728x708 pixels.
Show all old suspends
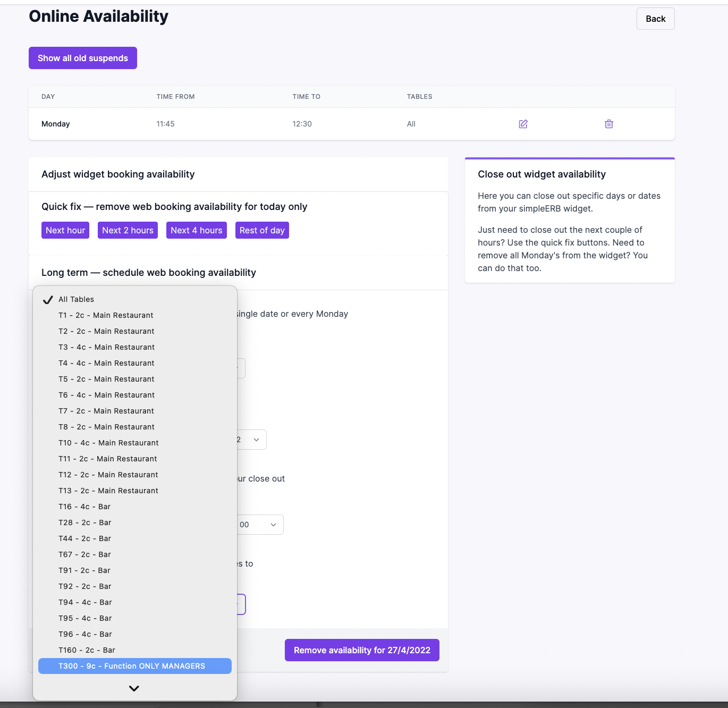click(83, 58)
